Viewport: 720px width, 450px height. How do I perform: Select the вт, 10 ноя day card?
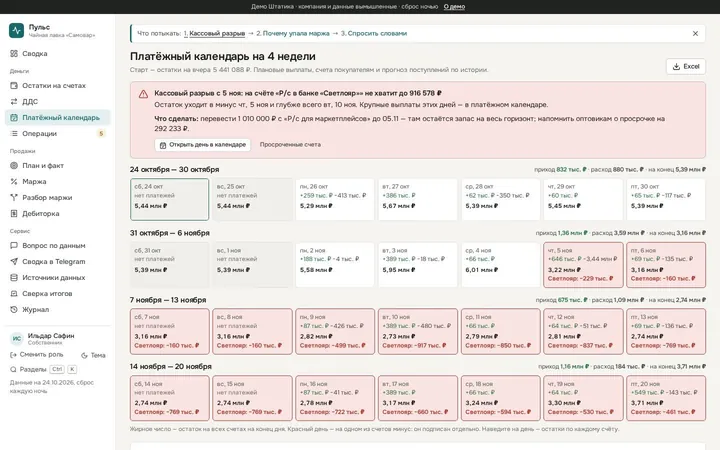(x=417, y=332)
